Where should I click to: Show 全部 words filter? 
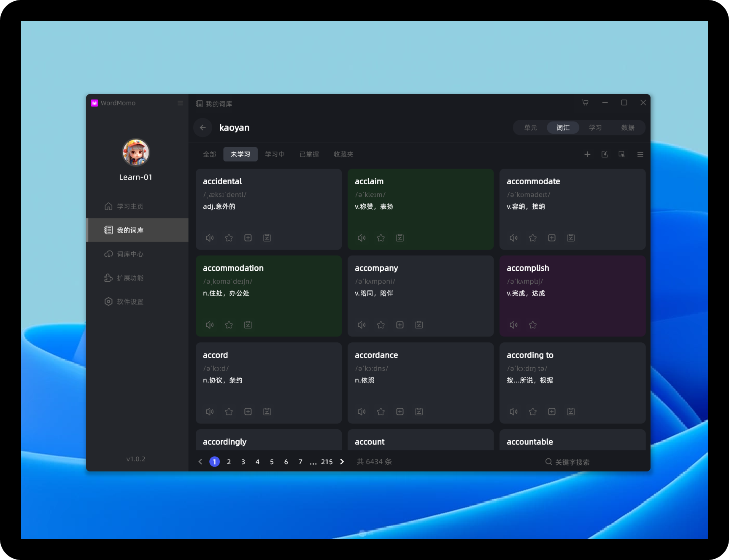point(210,154)
